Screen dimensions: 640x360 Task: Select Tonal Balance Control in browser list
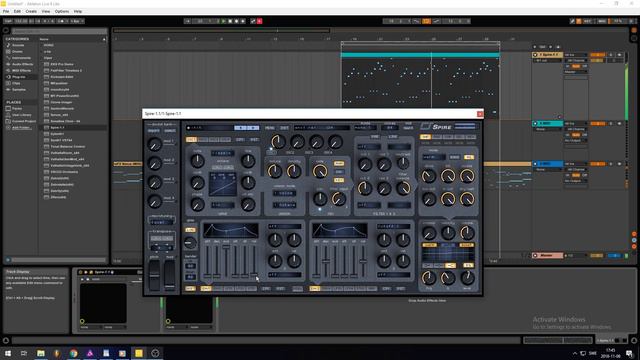tap(68, 147)
